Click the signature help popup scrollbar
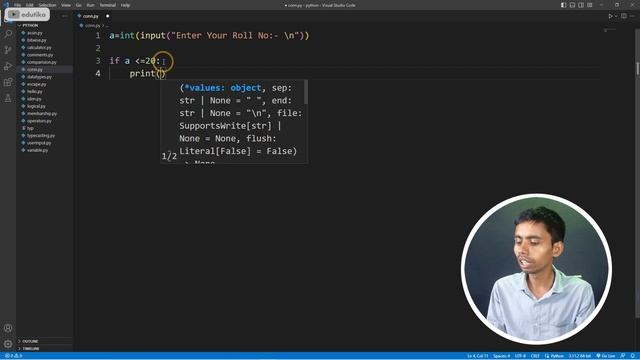Viewport: 640px width, 360px height. (x=306, y=92)
